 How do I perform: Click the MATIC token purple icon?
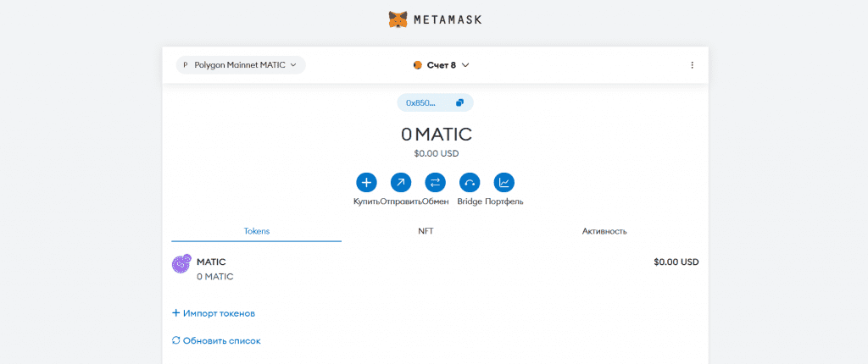tap(181, 264)
